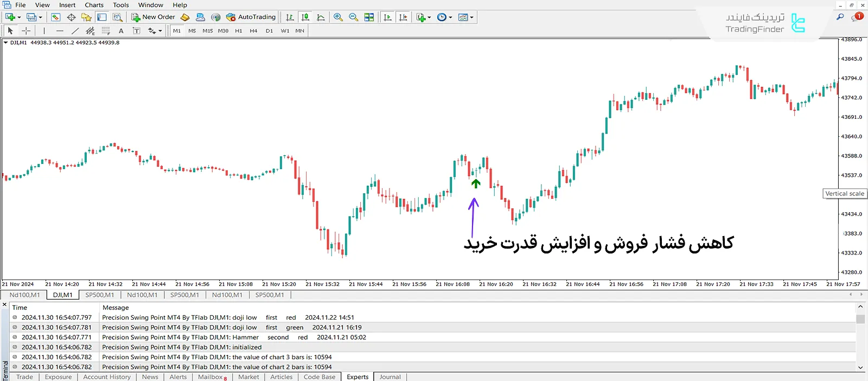This screenshot has width=868, height=381.
Task: Select the text label tool
Action: point(136,31)
